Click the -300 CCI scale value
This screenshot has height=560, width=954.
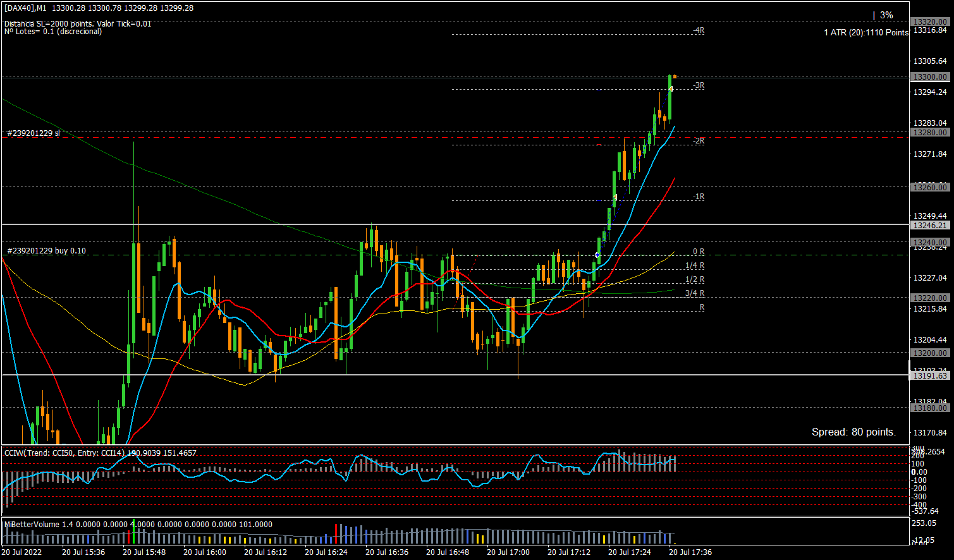920,496
